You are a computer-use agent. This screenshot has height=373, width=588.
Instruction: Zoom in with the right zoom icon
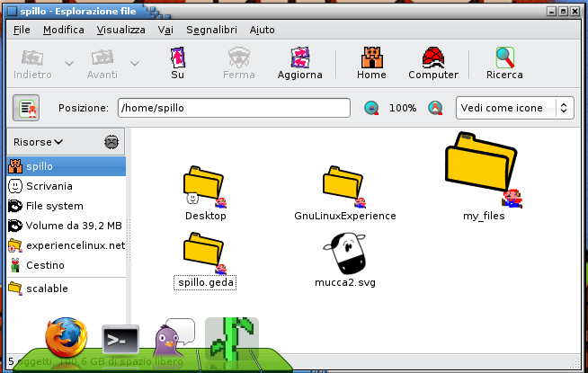point(435,108)
